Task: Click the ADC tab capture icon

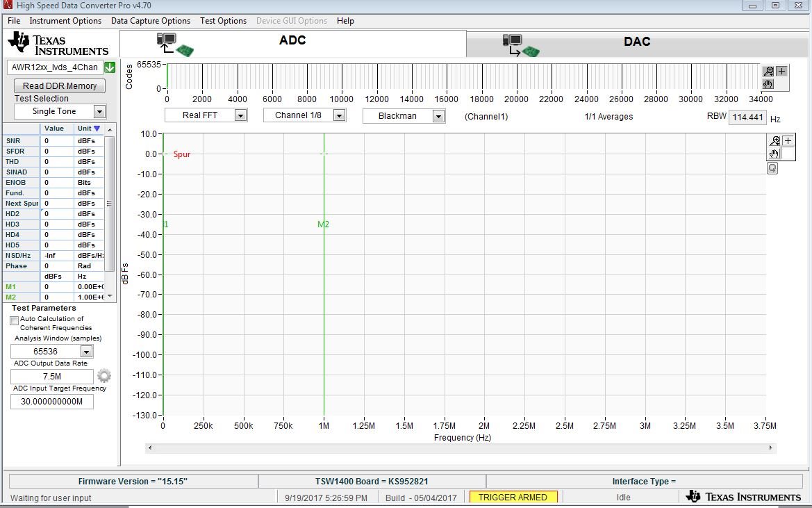Action: click(175, 44)
